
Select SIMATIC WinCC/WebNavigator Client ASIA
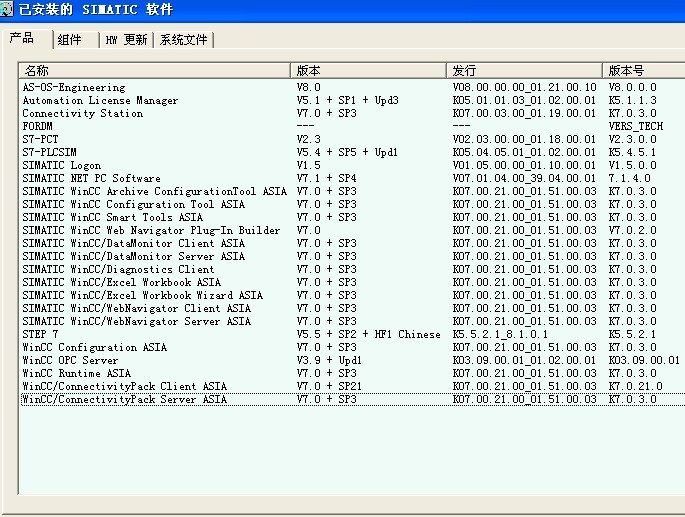point(137,309)
